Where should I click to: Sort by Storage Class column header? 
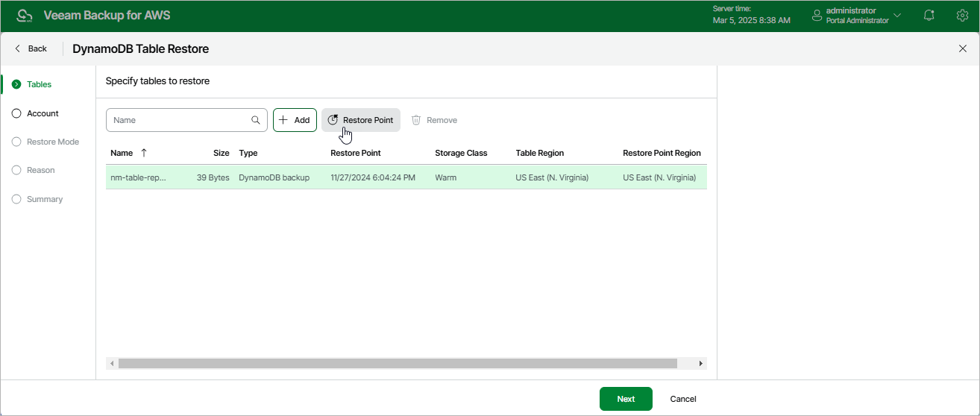[x=461, y=153]
